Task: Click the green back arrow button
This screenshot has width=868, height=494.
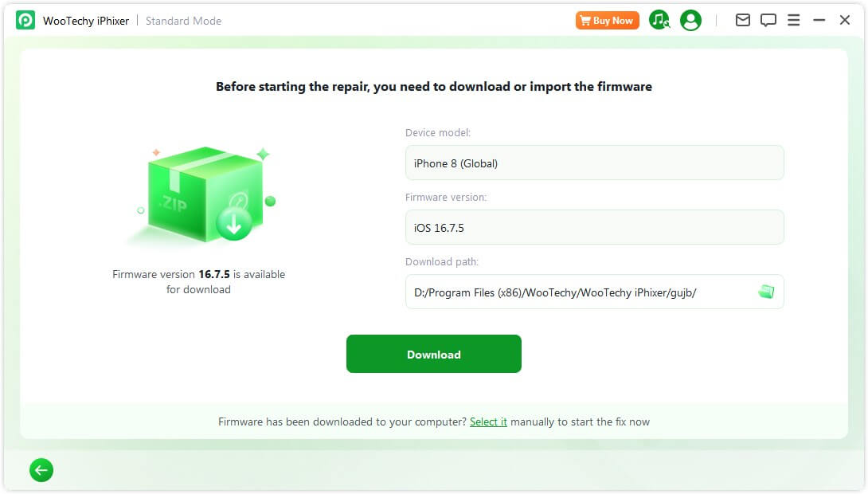Action: coord(41,470)
